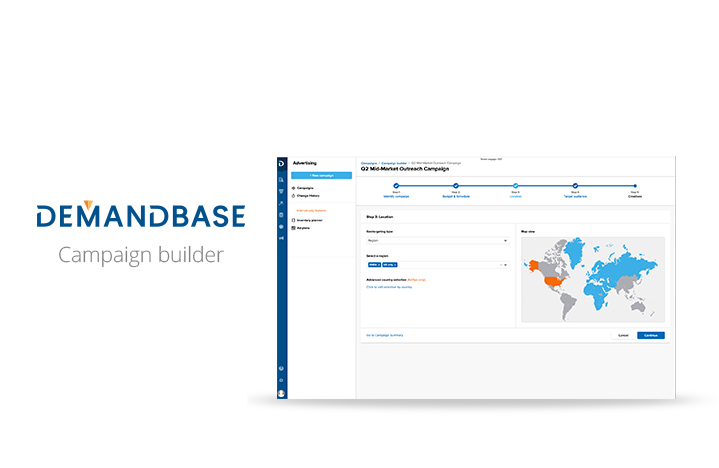Open the user avatar at the sidebar bottom

(281, 393)
